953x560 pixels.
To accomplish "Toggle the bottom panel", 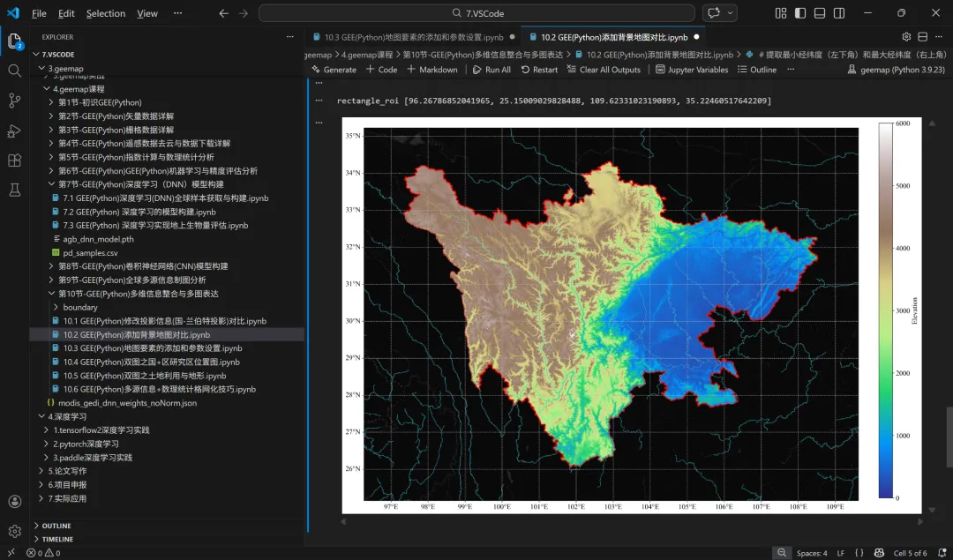I will [x=820, y=12].
